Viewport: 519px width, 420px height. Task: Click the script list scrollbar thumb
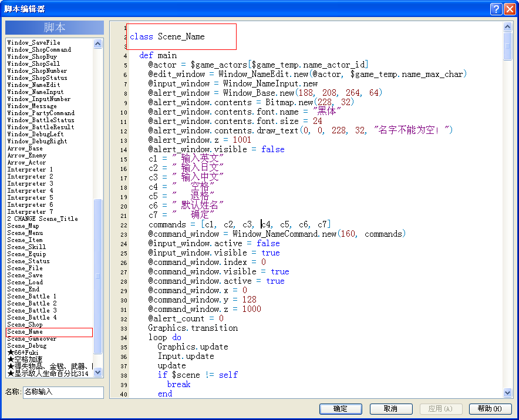pos(97,276)
